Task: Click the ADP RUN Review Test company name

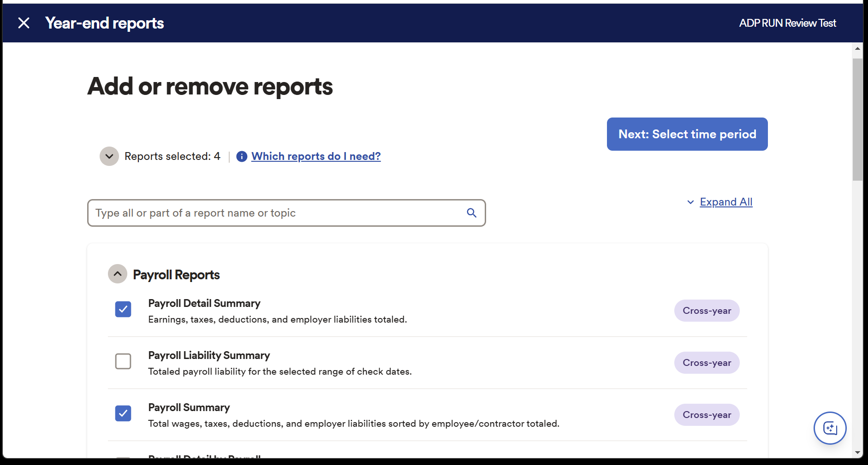Action: (787, 23)
